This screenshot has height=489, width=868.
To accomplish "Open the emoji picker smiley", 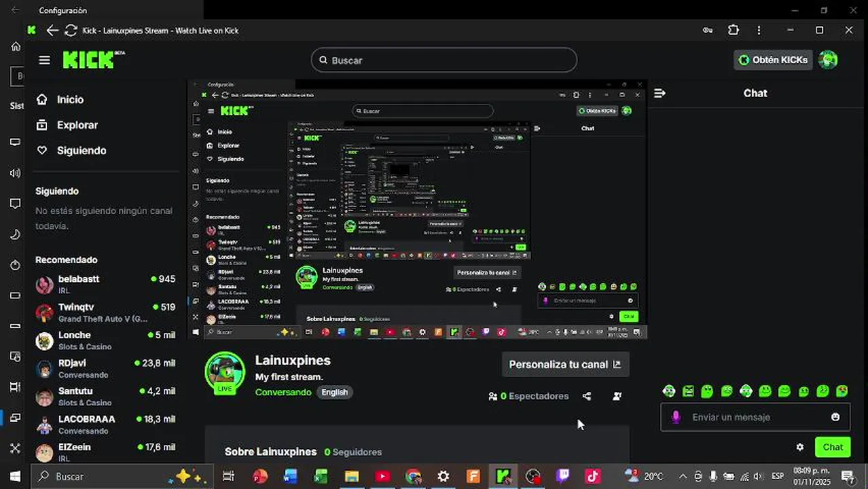I will 835,417.
